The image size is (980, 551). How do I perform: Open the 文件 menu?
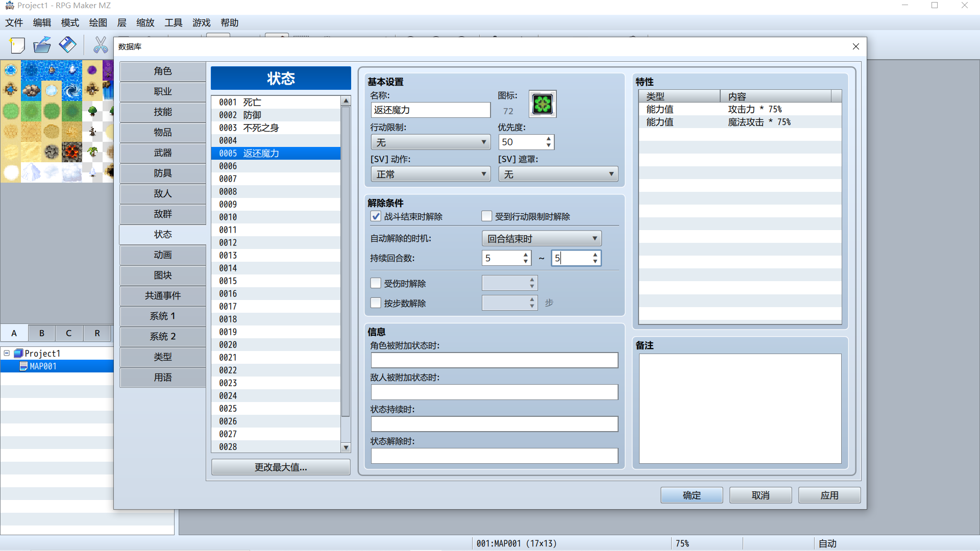14,23
